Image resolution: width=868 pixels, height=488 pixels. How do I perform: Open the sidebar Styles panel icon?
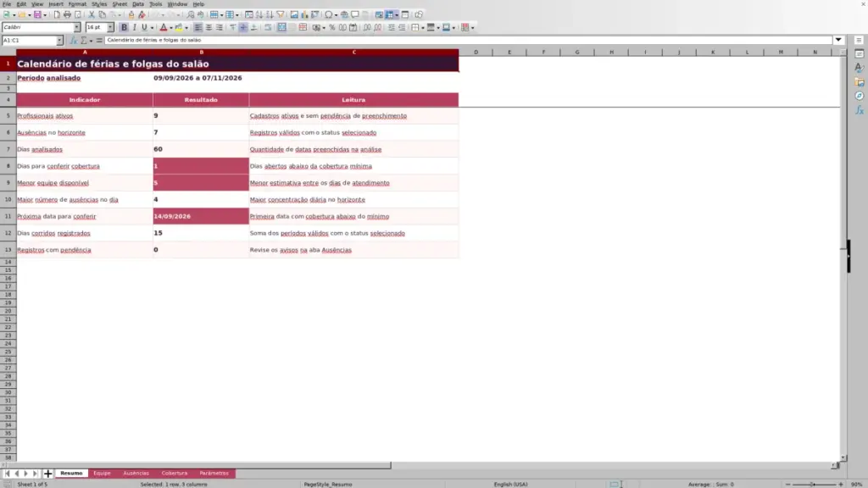click(860, 68)
